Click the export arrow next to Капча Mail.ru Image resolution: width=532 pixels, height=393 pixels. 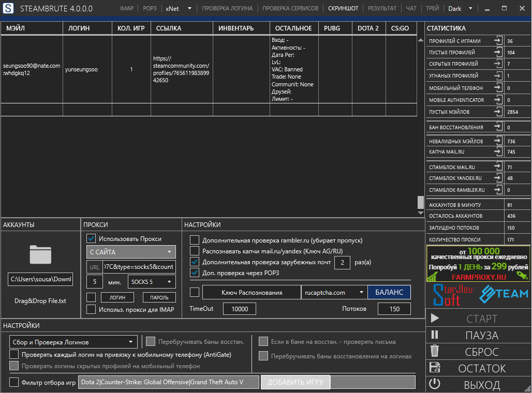pos(498,152)
